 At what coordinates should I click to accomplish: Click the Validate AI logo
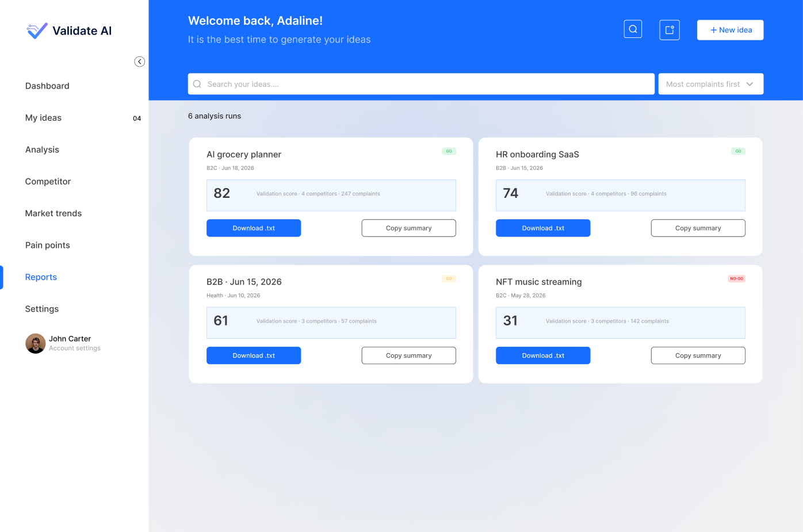coord(69,30)
